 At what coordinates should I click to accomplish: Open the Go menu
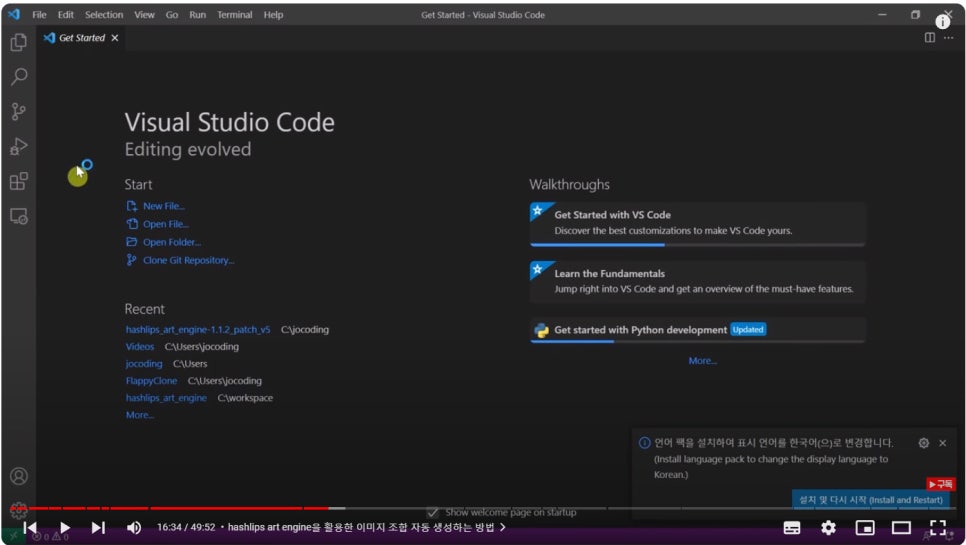pos(171,15)
